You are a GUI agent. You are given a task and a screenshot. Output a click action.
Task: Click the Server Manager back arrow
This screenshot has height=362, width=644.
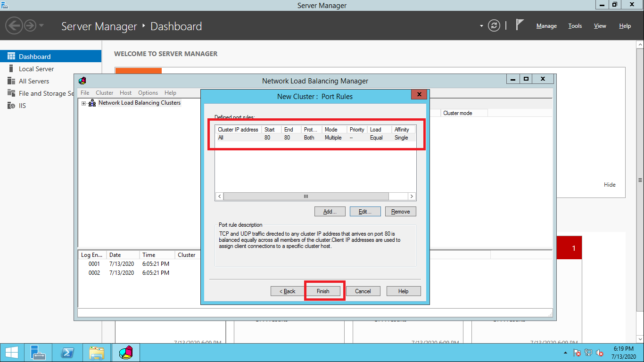14,25
